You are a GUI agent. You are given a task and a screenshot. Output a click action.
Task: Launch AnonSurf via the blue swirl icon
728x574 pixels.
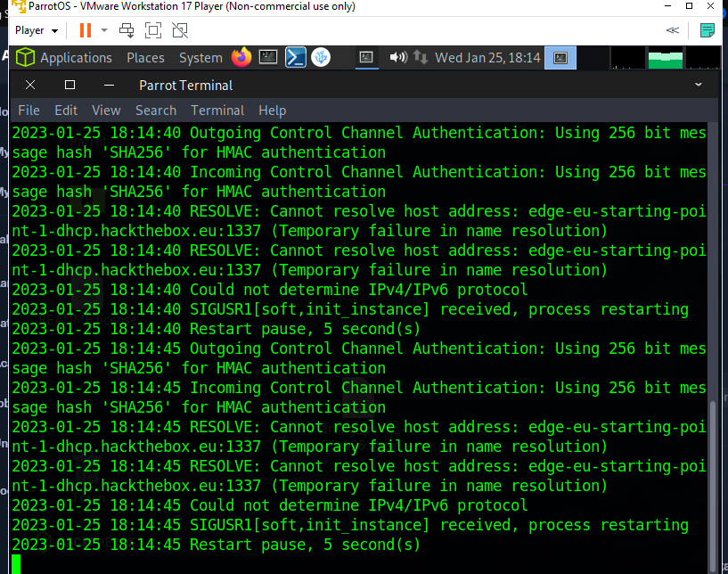pos(321,56)
